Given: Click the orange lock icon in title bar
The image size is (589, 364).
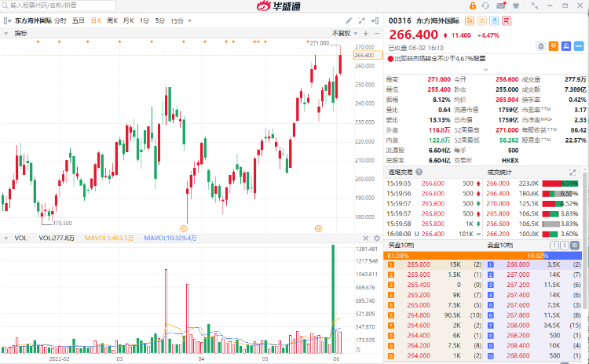Looking at the screenshot, I should coord(473,5).
